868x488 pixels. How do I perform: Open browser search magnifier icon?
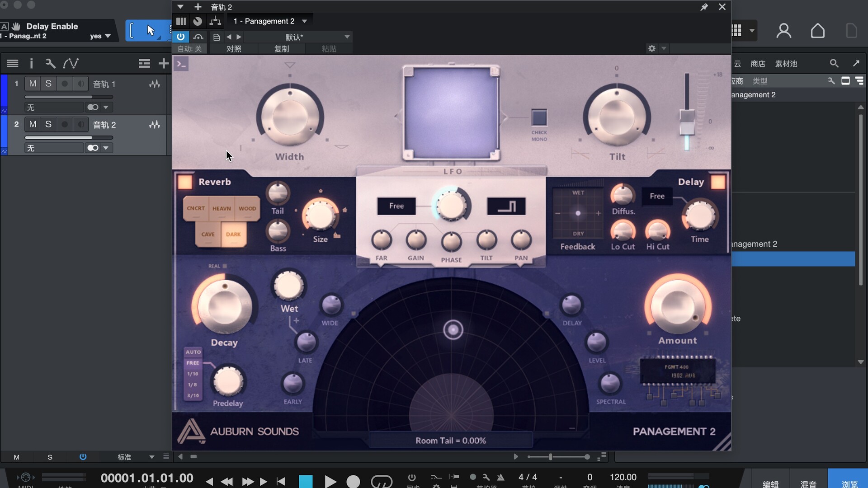click(834, 64)
